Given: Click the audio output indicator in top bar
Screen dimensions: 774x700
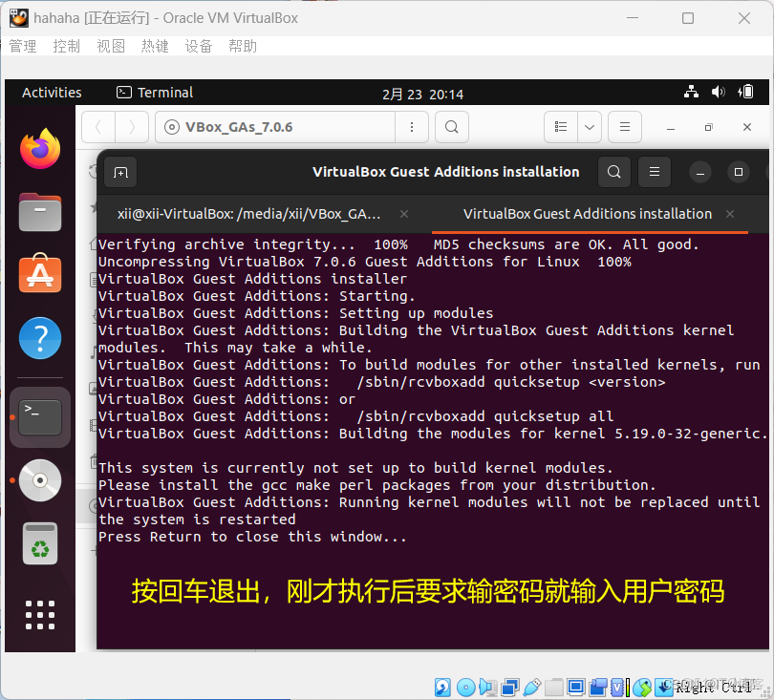Looking at the screenshot, I should click(719, 92).
